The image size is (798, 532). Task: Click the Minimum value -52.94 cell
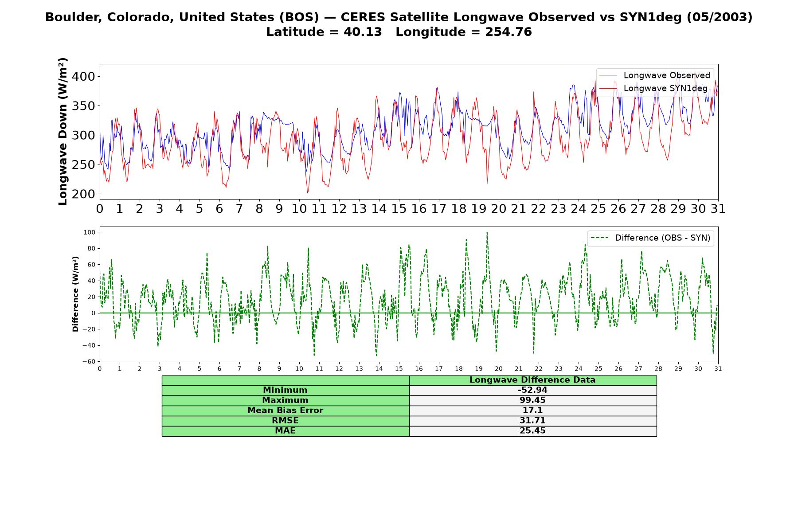[x=532, y=390]
